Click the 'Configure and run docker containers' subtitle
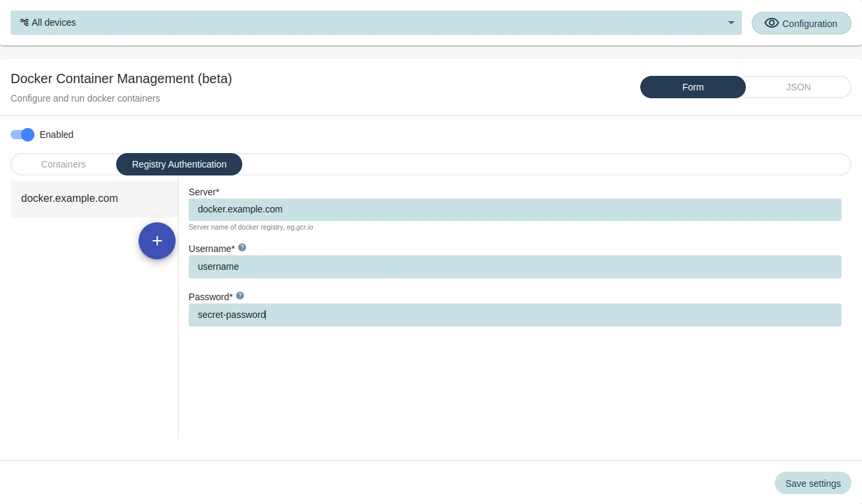The image size is (862, 504). click(85, 98)
